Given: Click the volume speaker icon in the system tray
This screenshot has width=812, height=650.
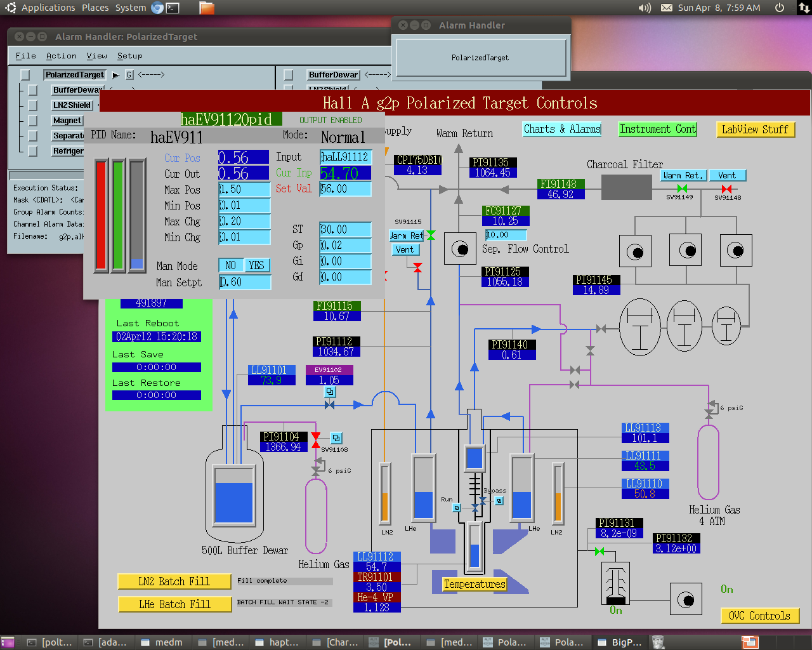Looking at the screenshot, I should tap(645, 8).
